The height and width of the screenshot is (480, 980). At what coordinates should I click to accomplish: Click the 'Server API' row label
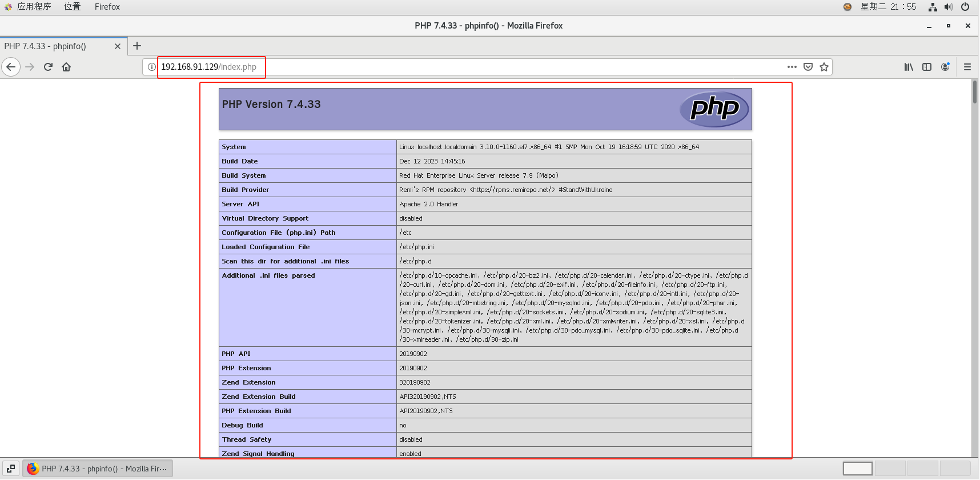[240, 204]
